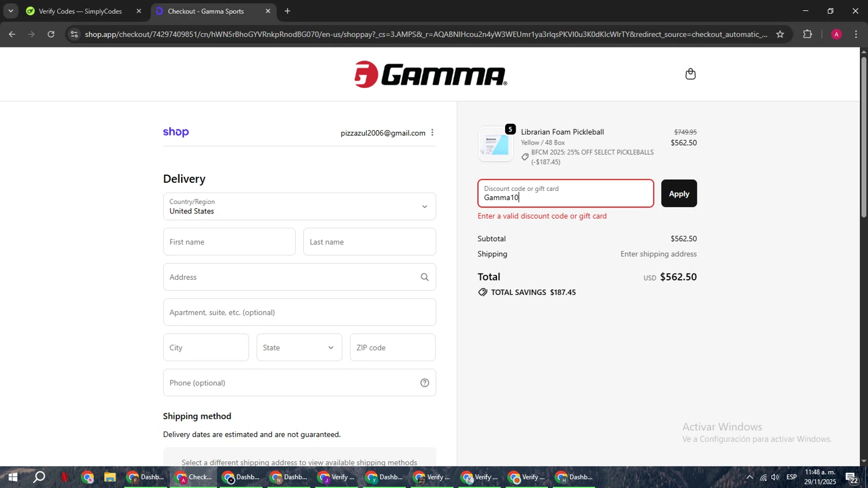Open the volume speaker tray icon
868x488 pixels.
tap(775, 477)
